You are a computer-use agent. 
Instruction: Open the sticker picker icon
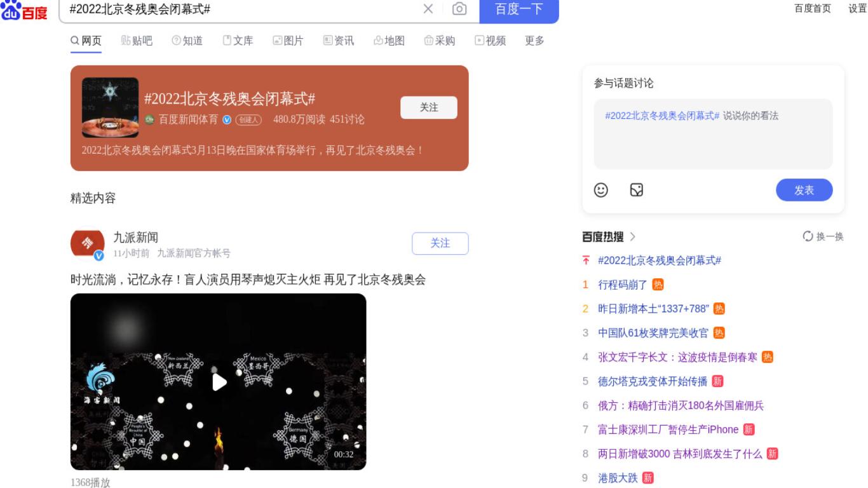point(637,190)
